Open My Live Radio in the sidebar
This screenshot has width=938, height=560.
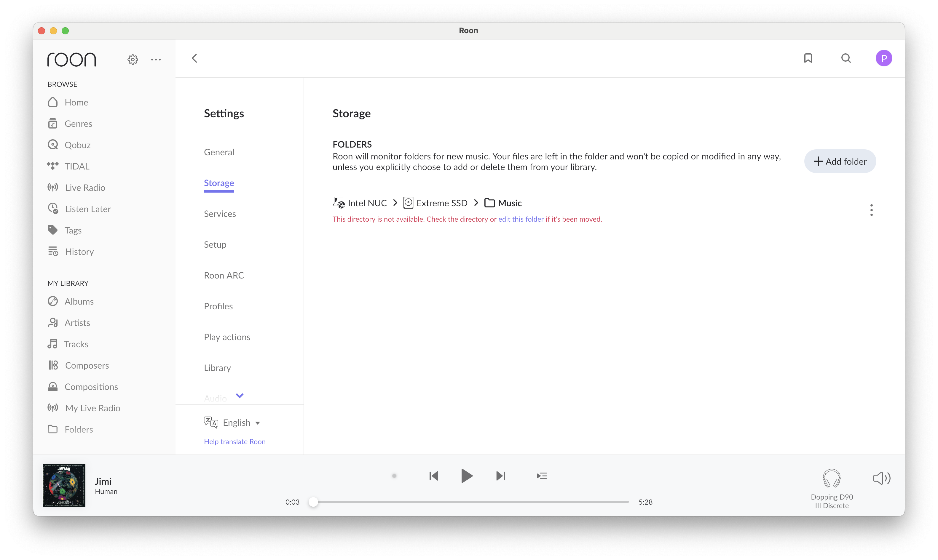click(x=84, y=408)
